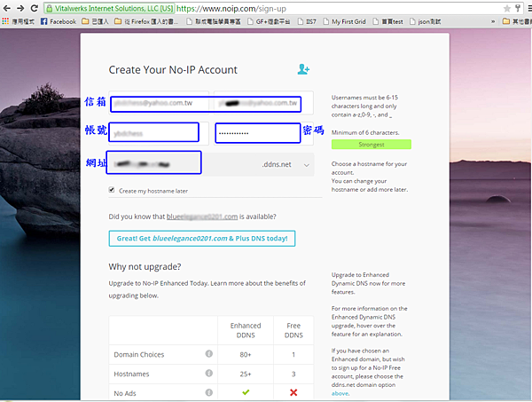Go back with the browser back arrow

[6, 8]
